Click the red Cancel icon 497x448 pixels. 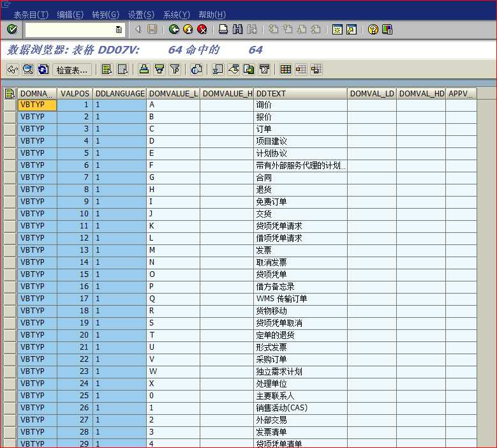pyautogui.click(x=202, y=29)
